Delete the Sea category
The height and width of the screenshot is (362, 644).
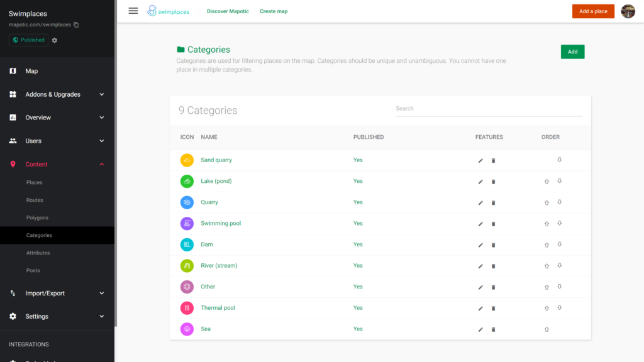[493, 329]
